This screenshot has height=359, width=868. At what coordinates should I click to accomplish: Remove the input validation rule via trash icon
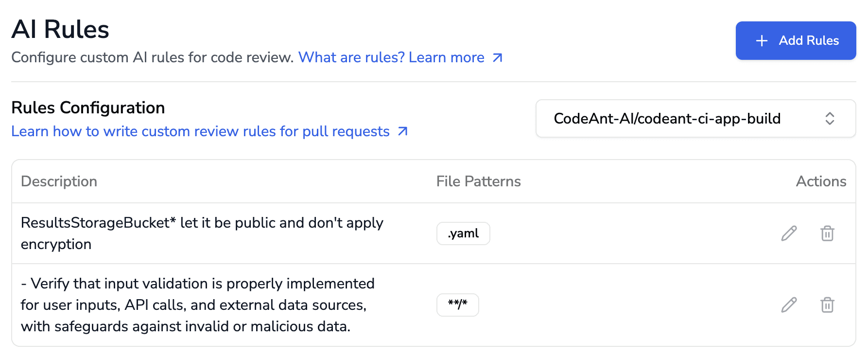(x=828, y=305)
